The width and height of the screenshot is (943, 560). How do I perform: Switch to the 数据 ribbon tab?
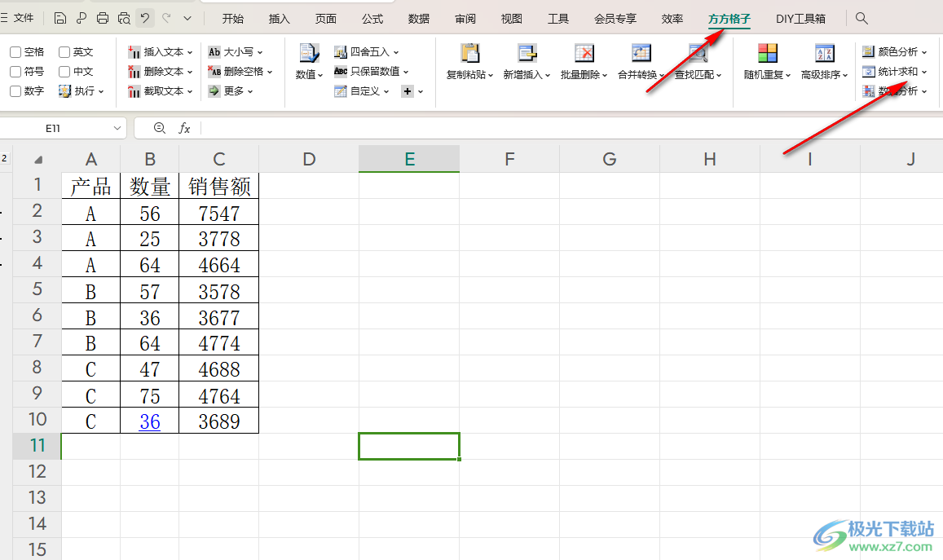419,19
